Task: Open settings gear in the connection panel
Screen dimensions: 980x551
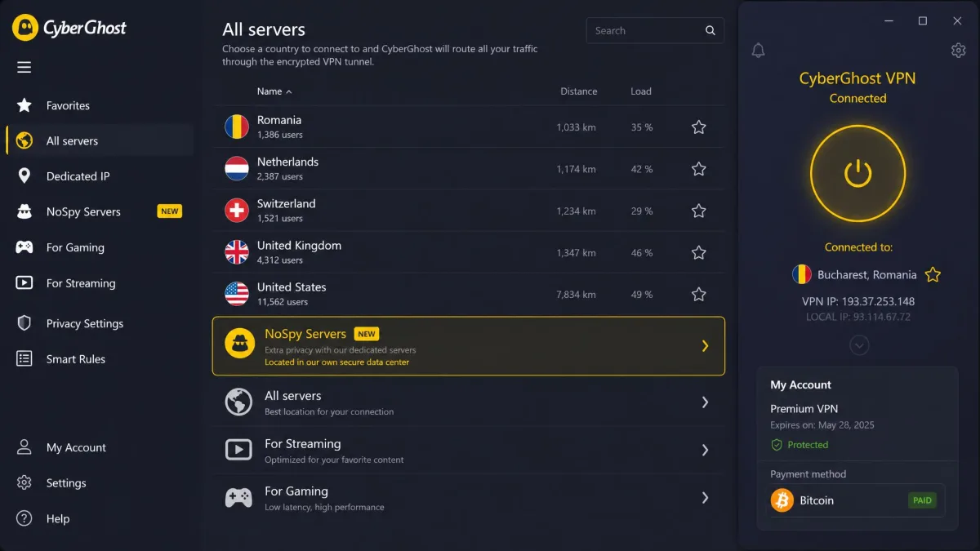Action: point(959,51)
